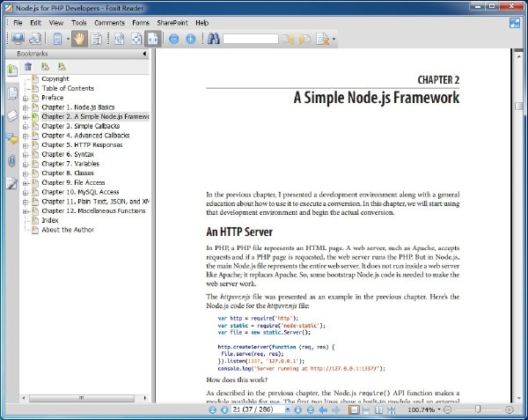528x420 pixels.
Task: Open the page number dropdown arrow
Action: (288, 410)
